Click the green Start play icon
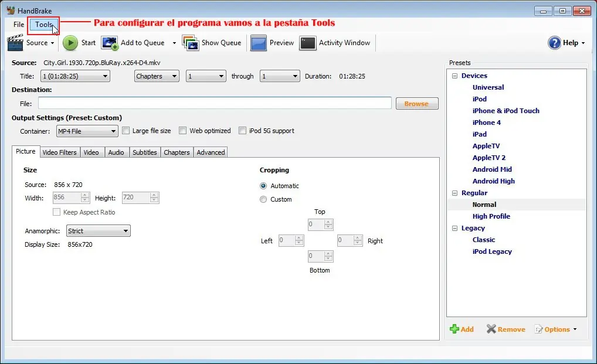Viewport: 597px width, 364px height. tap(70, 43)
